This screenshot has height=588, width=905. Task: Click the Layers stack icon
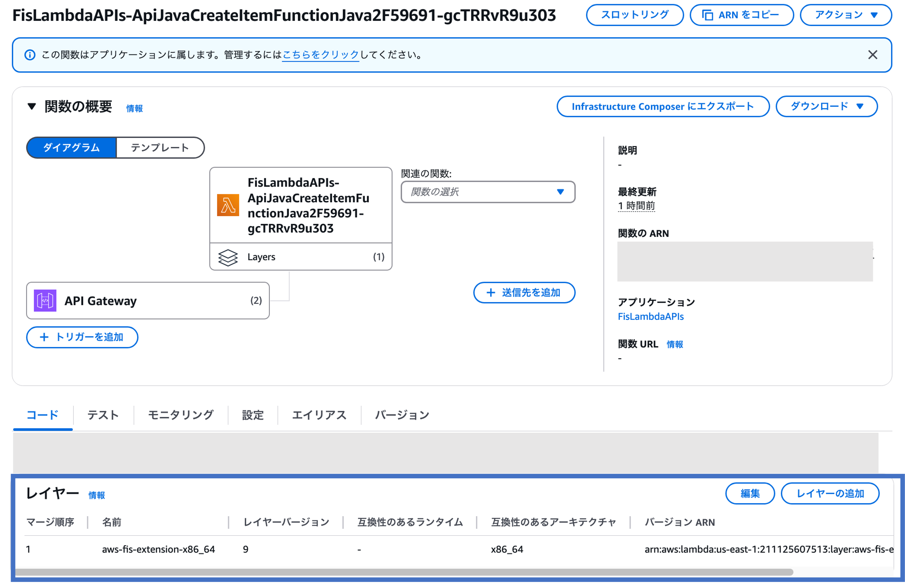point(228,257)
